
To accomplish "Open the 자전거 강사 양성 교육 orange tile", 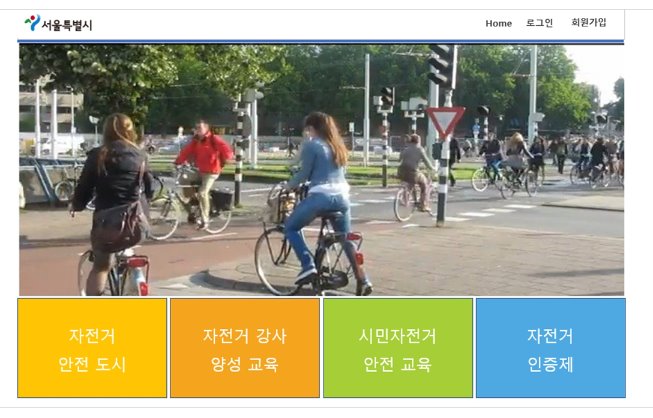I will 245,348.
